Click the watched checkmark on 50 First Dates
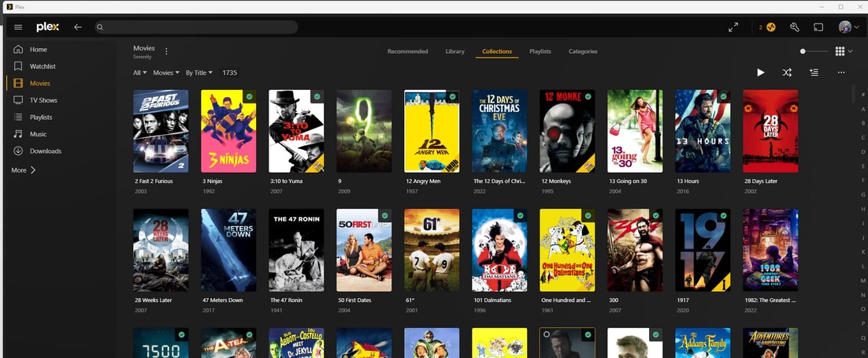Image resolution: width=868 pixels, height=358 pixels. (384, 215)
